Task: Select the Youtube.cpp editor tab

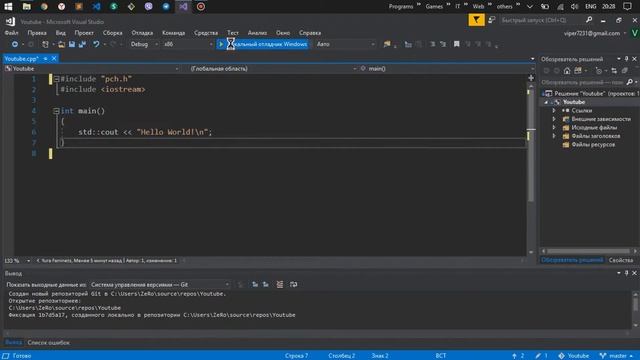Action: (x=22, y=58)
